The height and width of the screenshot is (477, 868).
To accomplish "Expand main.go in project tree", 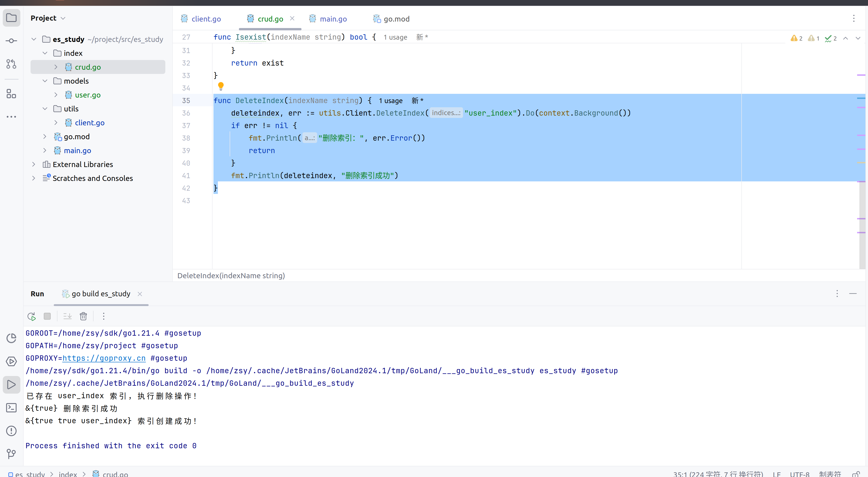I will tap(45, 150).
